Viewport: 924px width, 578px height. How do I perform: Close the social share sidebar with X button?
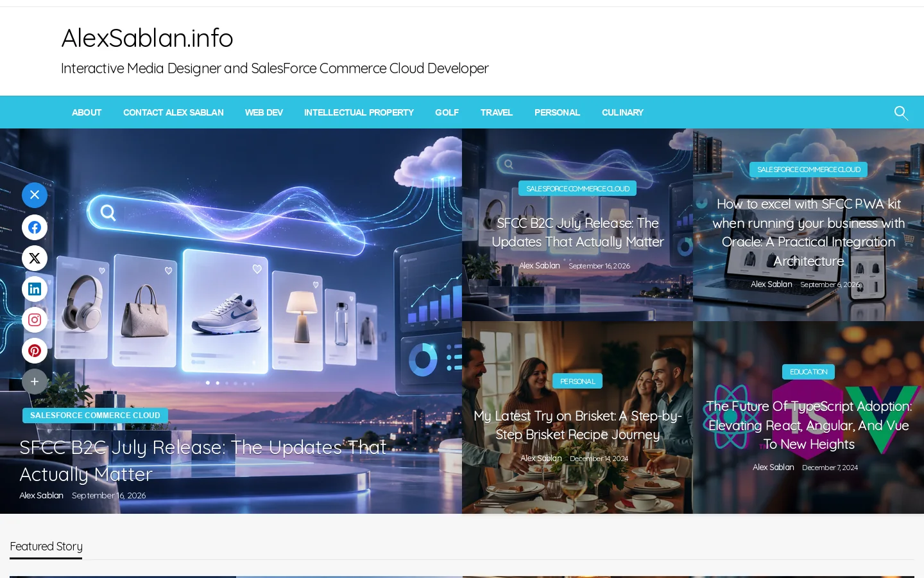35,195
